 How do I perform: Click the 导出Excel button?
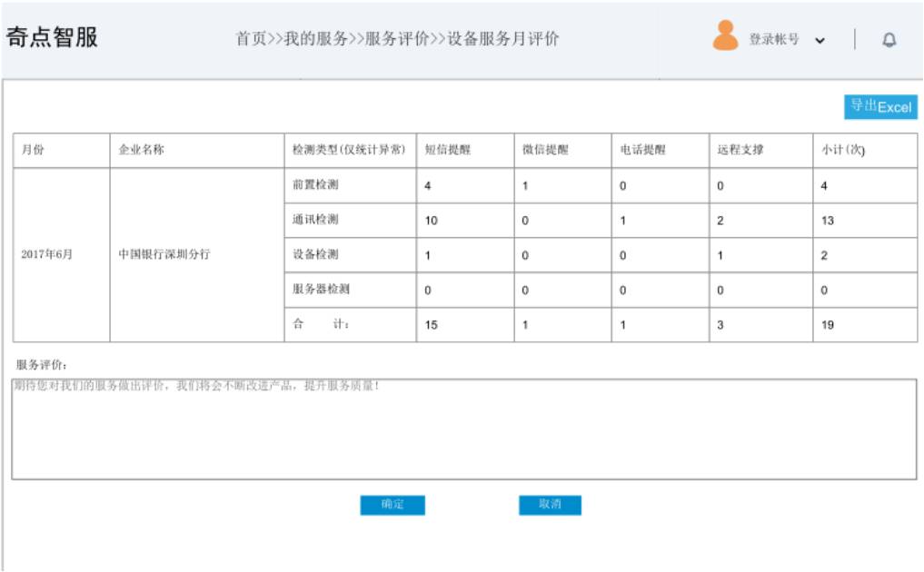click(x=880, y=107)
